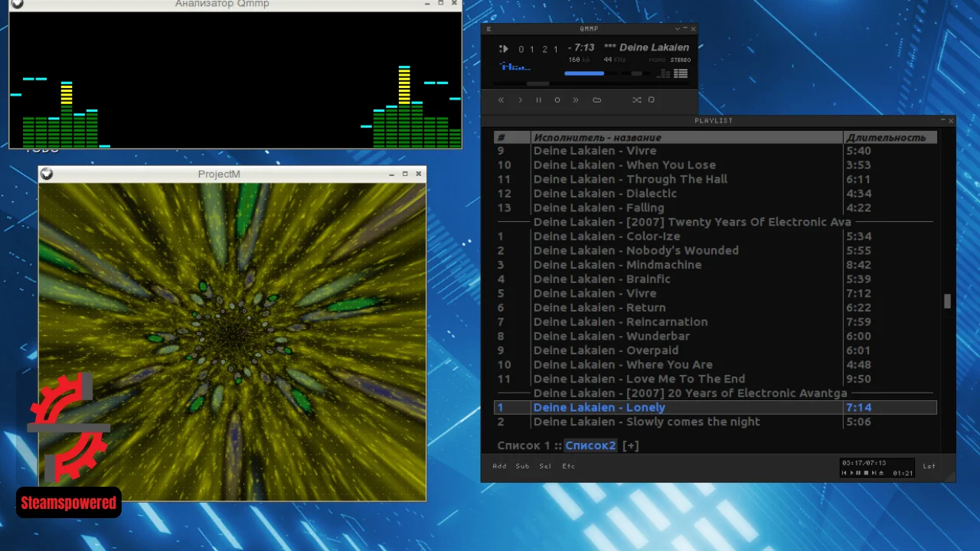Select track Deine Lakaien - Lonely
The height and width of the screenshot is (551, 980).
tap(715, 407)
